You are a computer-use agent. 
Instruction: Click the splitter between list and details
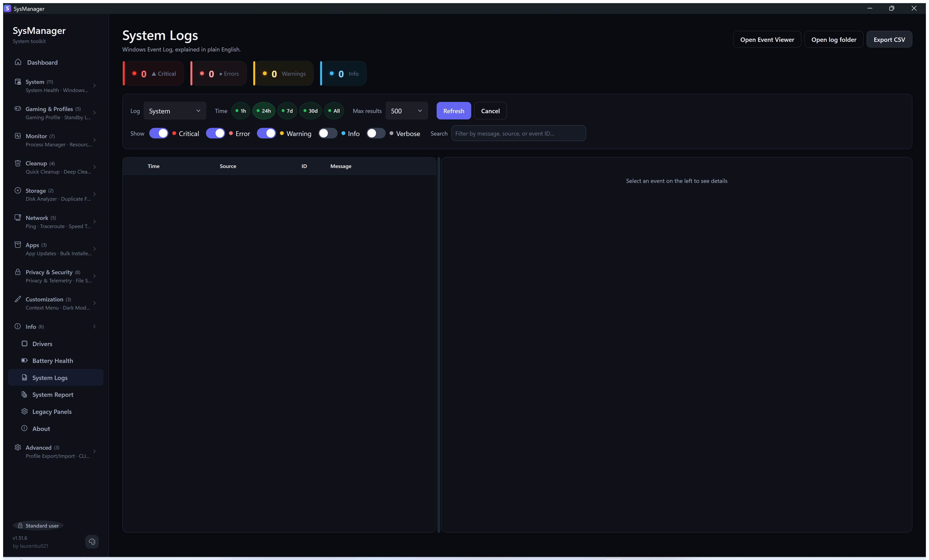pos(439,345)
